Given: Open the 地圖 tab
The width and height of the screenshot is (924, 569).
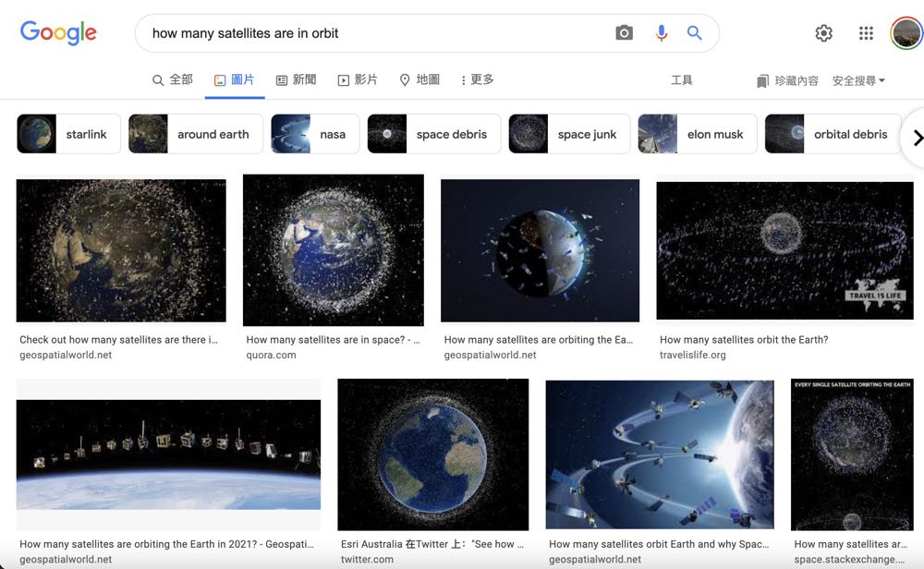Looking at the screenshot, I should click(419, 80).
